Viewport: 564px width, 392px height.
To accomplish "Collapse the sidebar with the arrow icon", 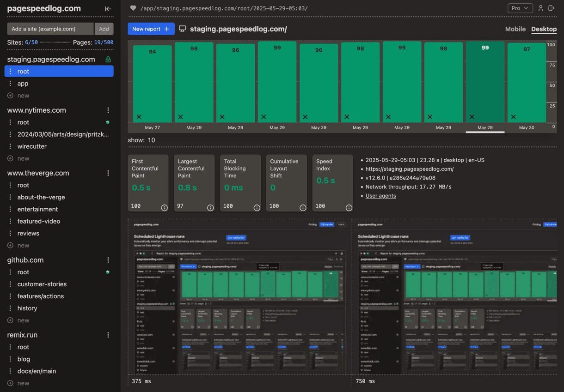I will [108, 8].
